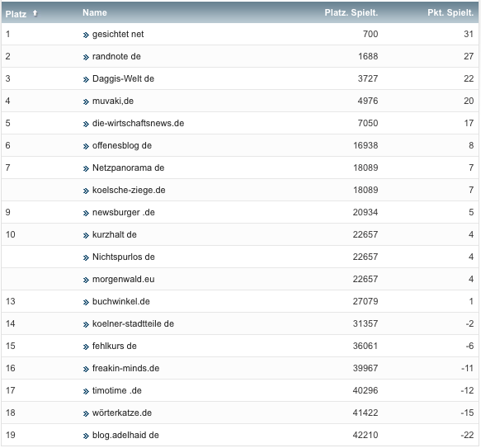Open the fehlkurs de link
Viewport: 481px width, 448px height.
pyautogui.click(x=115, y=346)
